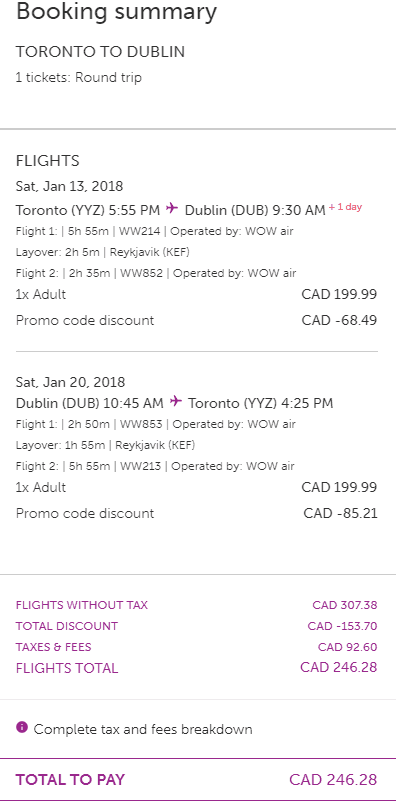Select outbound date Sat, Jan 13, 2018
Screen dimensions: 396x804
[69, 186]
